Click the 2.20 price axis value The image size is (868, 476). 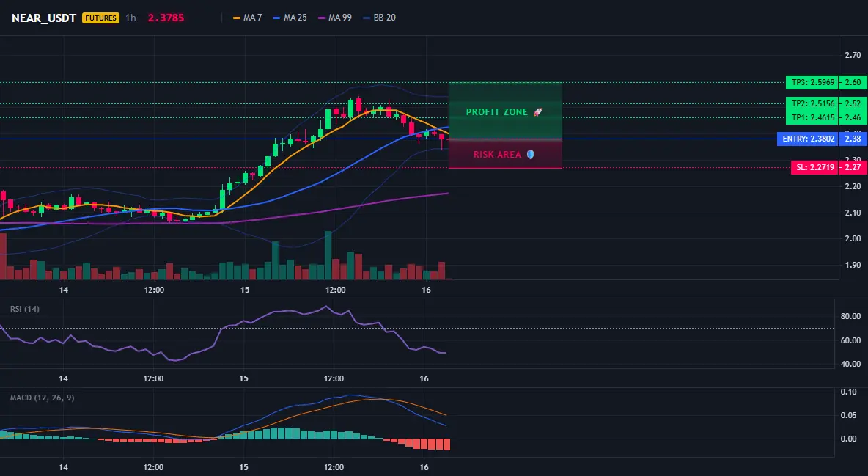[x=853, y=186]
